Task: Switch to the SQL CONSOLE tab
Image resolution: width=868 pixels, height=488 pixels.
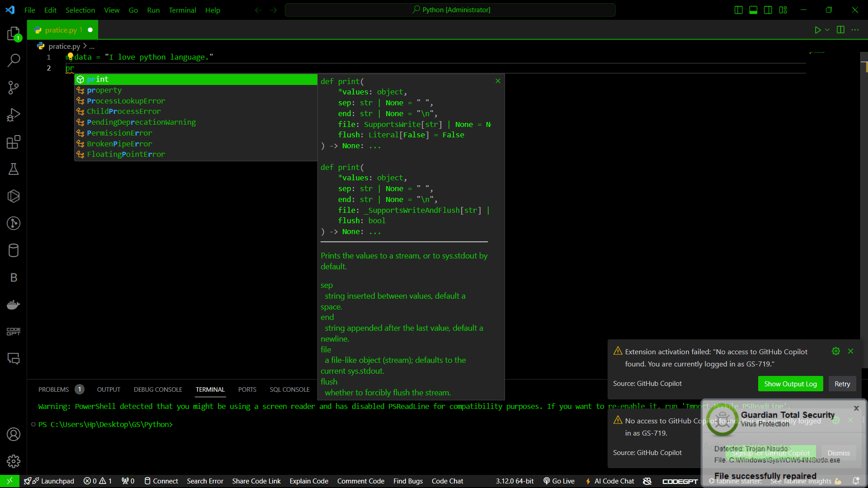Action: coord(290,389)
